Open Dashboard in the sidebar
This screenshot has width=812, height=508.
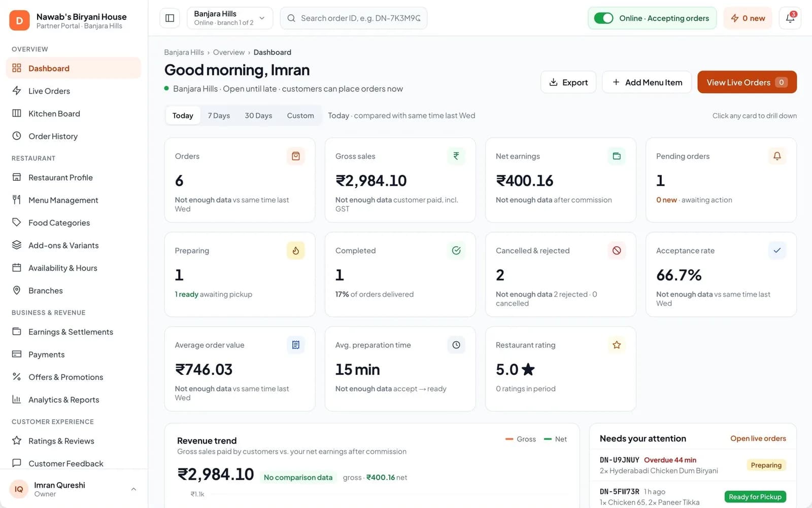point(74,68)
